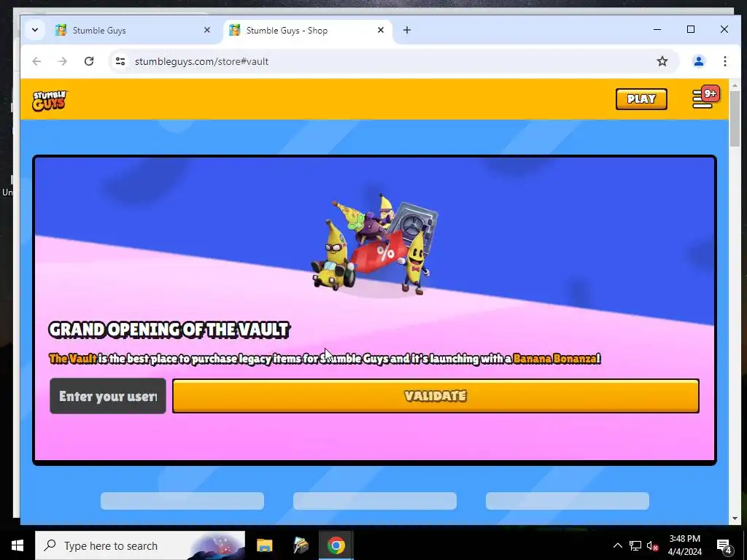Open the pinned app next to File Explorer
Image resolution: width=747 pixels, height=560 pixels.
301,545
